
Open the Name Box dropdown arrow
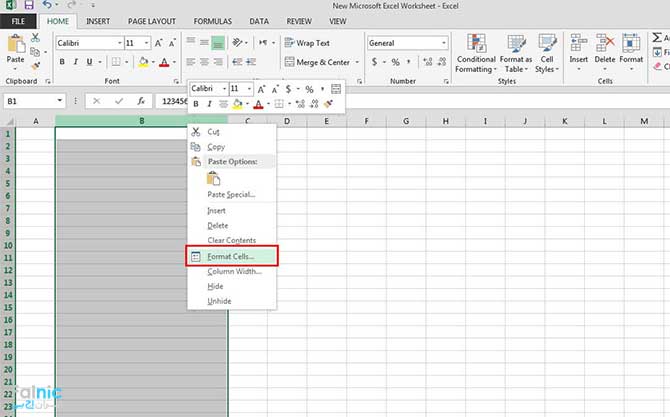pos(61,101)
